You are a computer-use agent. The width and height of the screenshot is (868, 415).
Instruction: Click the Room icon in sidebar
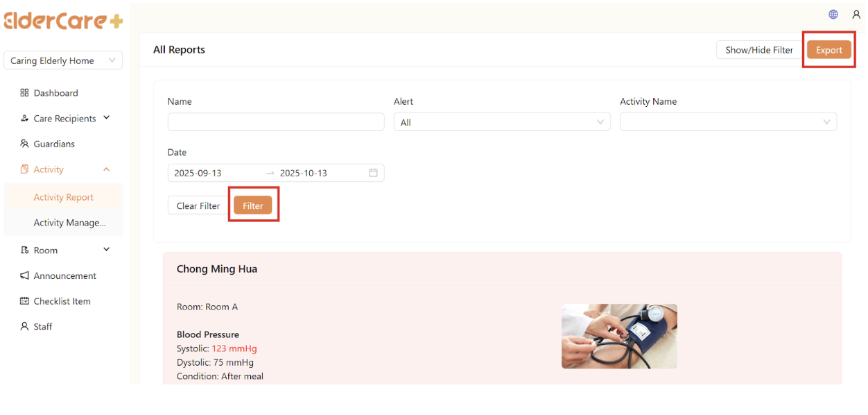(23, 250)
